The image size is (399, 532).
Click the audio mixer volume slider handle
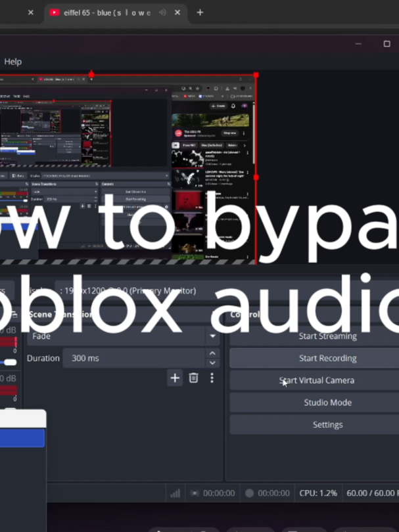tap(10, 362)
